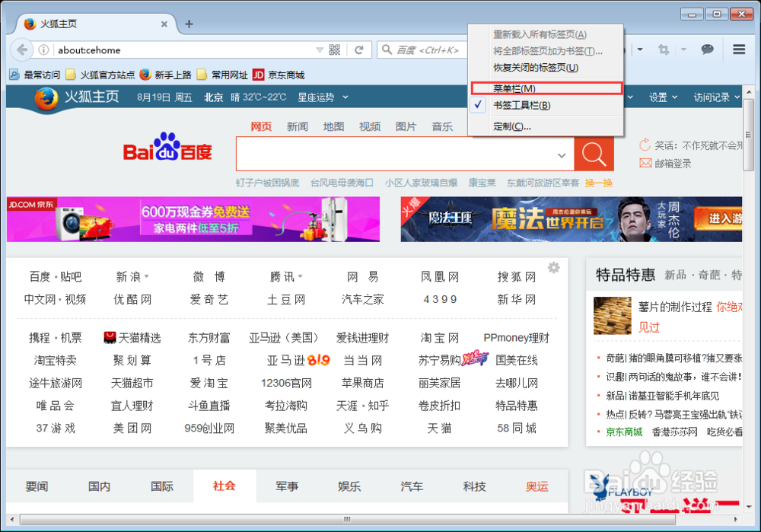Screen dimensions: 761x532
Task: Select the 科技 news tab
Action: pos(474,486)
